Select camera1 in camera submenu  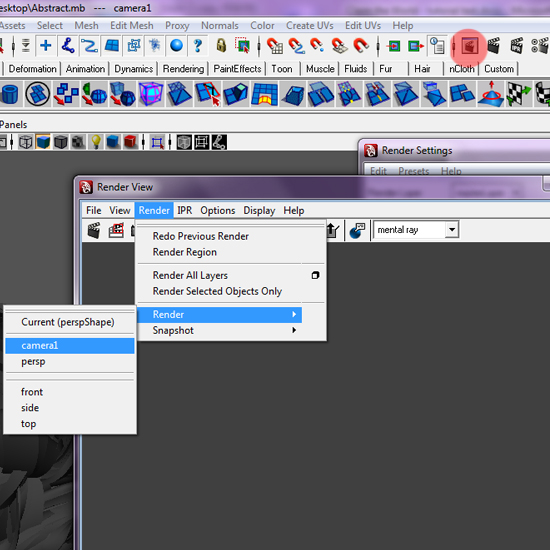click(x=70, y=346)
